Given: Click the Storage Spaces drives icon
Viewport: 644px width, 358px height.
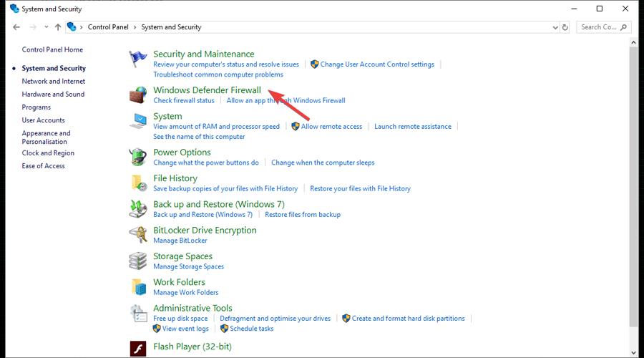Looking at the screenshot, I should tap(137, 261).
